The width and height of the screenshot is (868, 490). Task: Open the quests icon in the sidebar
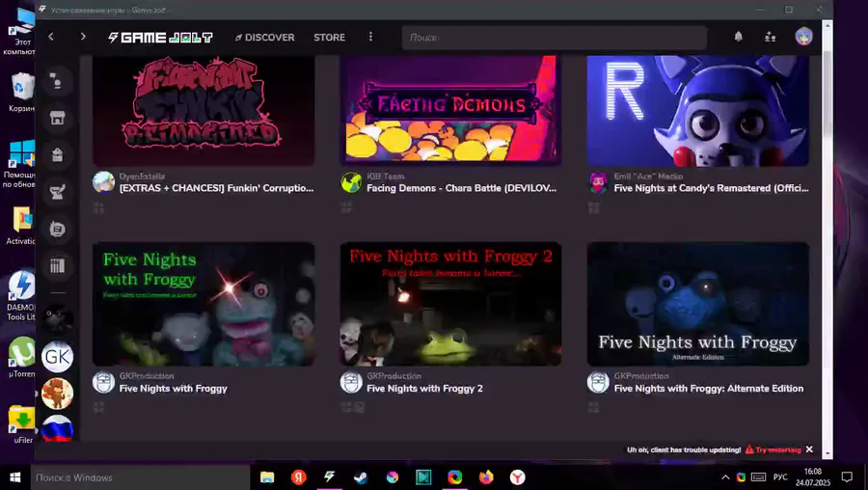point(57,192)
